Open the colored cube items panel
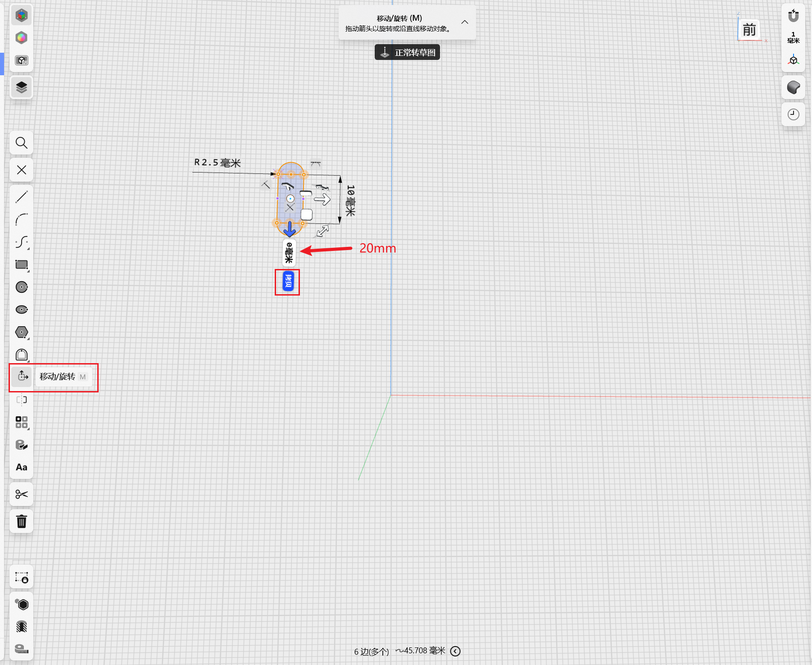812x665 pixels. point(21,15)
